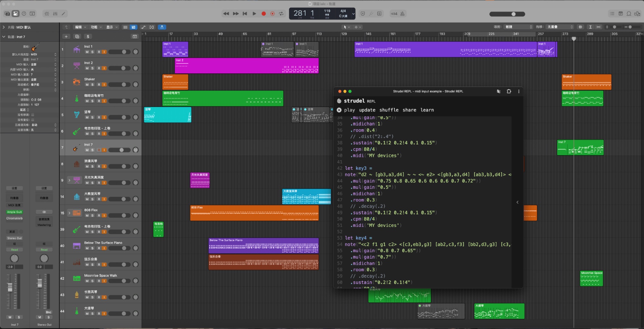
Task: Mute the 大教堂风琴 track
Action: point(87,199)
